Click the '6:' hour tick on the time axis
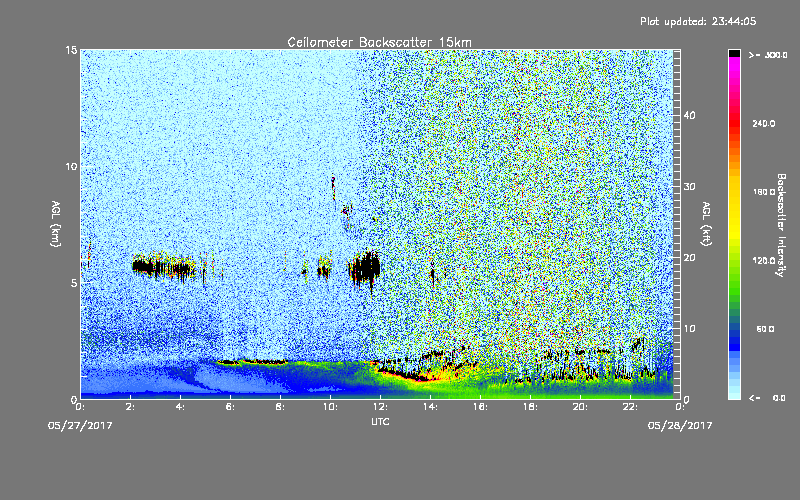800x500 pixels. click(x=231, y=407)
